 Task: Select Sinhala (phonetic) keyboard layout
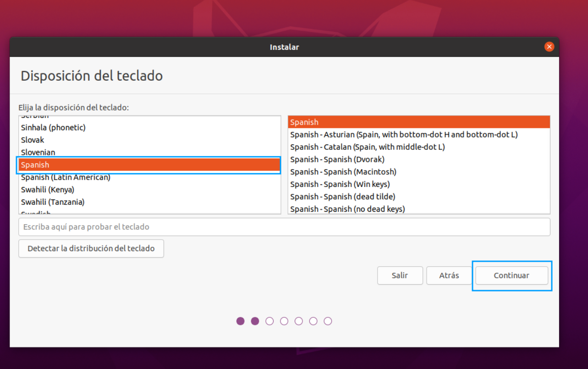click(149, 127)
